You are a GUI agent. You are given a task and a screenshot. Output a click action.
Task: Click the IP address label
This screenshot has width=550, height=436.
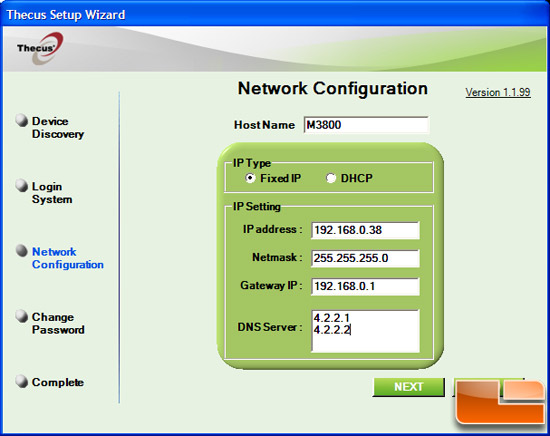click(x=273, y=229)
